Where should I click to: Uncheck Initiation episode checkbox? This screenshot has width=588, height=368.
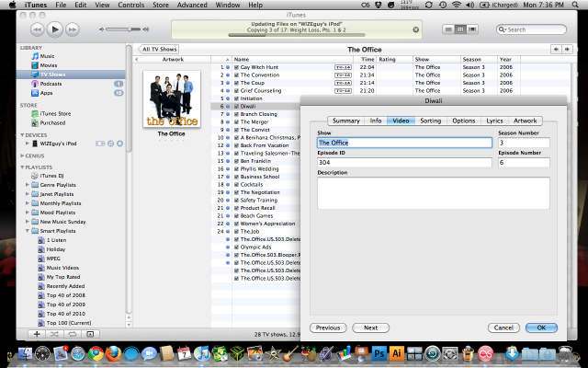(237, 98)
